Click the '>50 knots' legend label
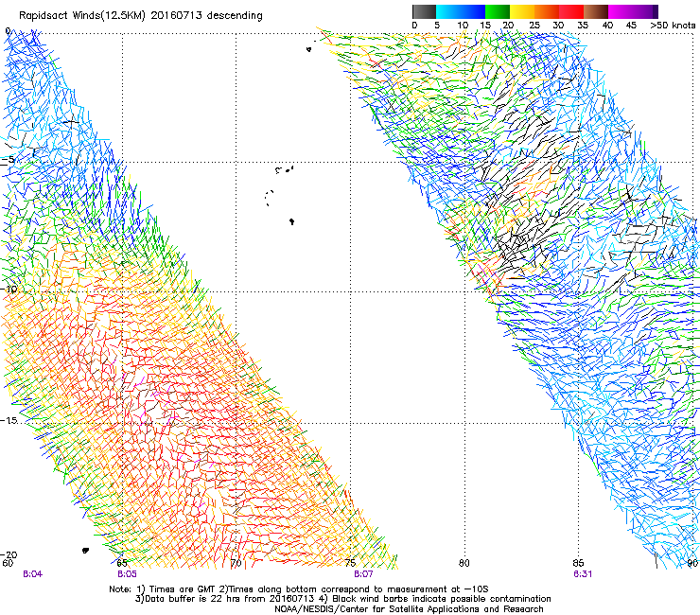700x615 pixels. tap(673, 25)
